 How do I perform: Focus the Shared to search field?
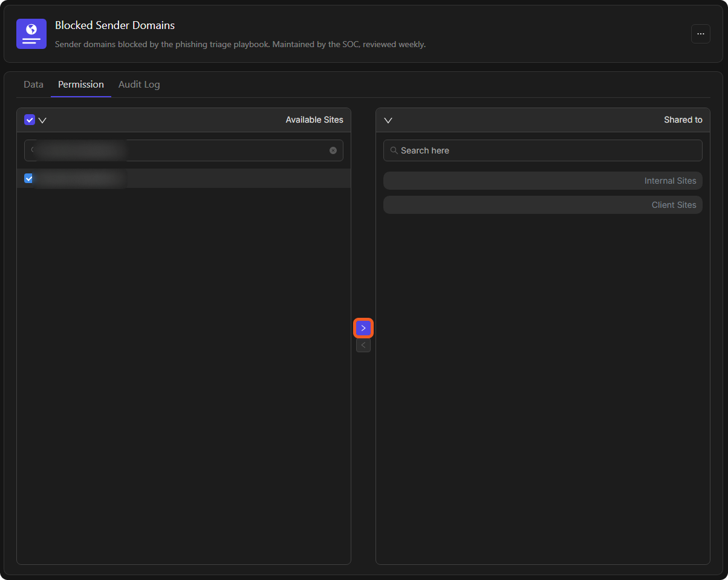(543, 150)
